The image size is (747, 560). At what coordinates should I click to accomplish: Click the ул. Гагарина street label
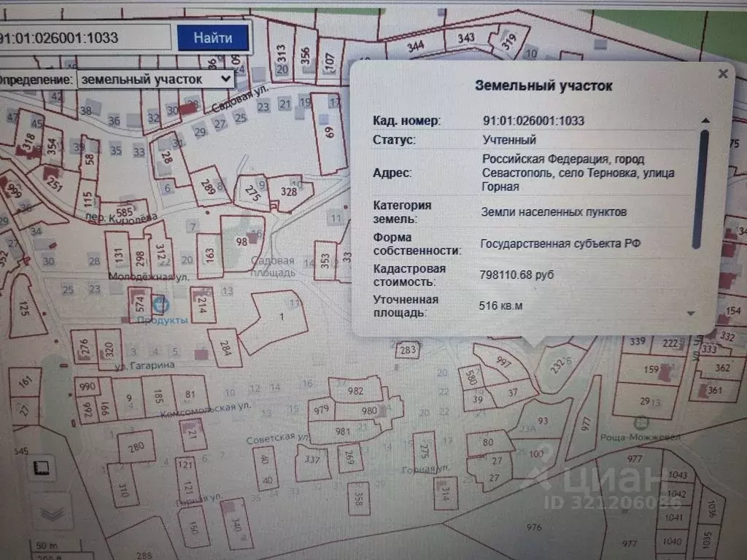(x=144, y=366)
